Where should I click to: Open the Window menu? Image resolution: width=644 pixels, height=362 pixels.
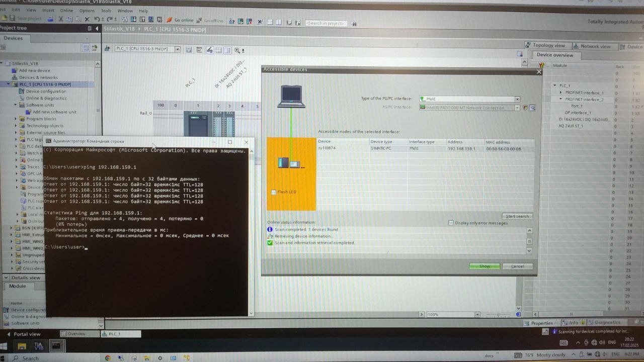point(125,11)
